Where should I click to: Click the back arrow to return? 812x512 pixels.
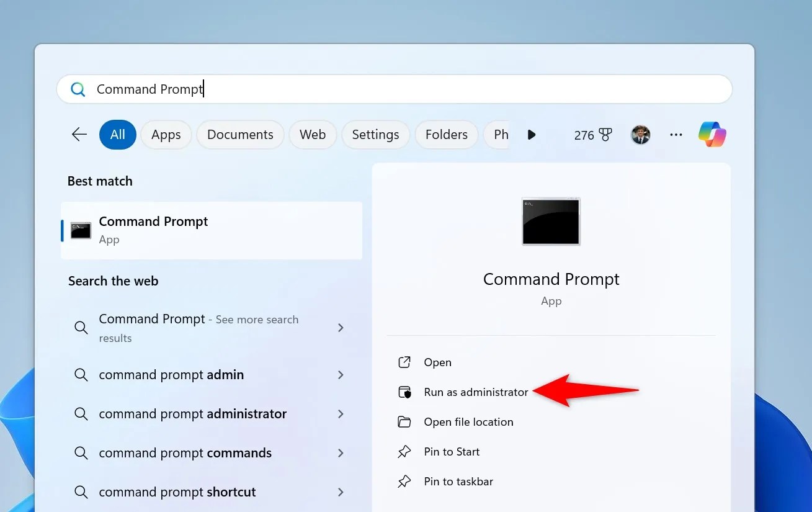click(x=79, y=134)
